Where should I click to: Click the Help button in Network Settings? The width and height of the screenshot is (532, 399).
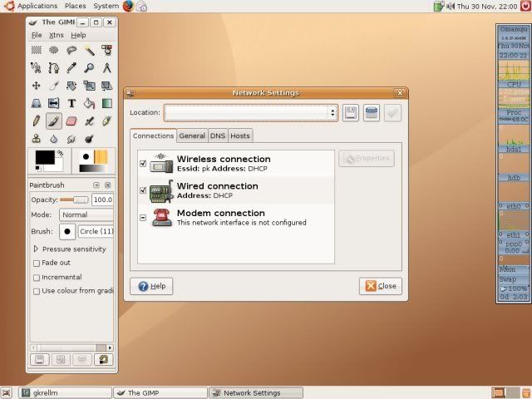click(x=151, y=286)
